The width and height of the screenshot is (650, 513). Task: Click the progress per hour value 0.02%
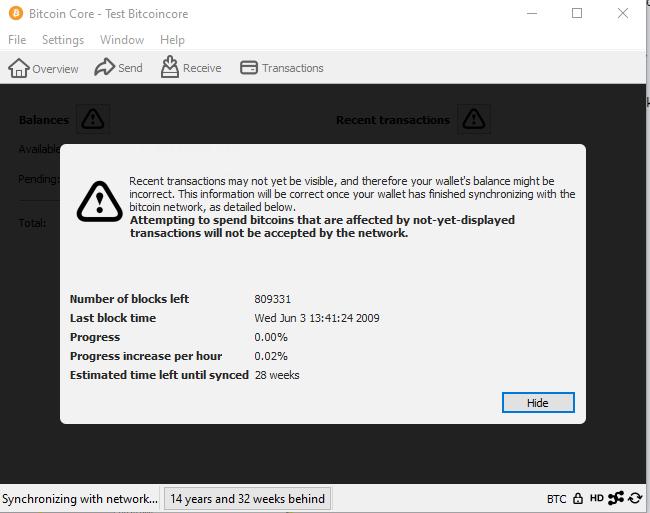pos(271,356)
